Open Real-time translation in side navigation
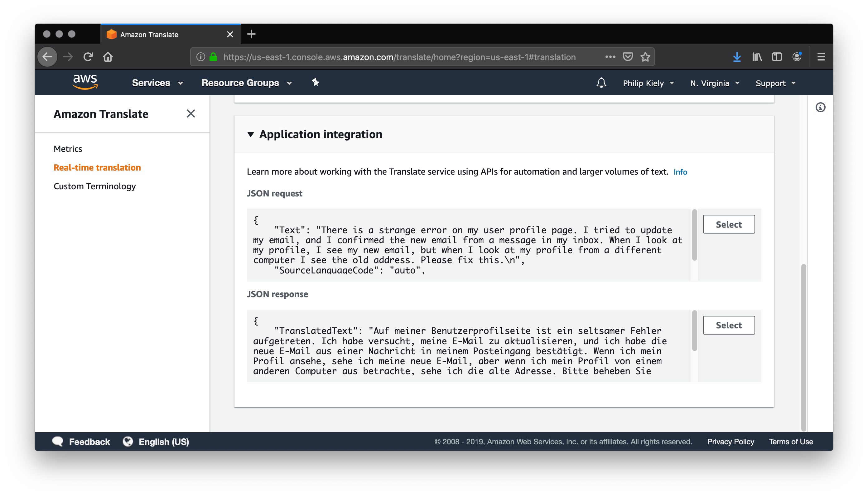The height and width of the screenshot is (497, 868). tap(97, 167)
